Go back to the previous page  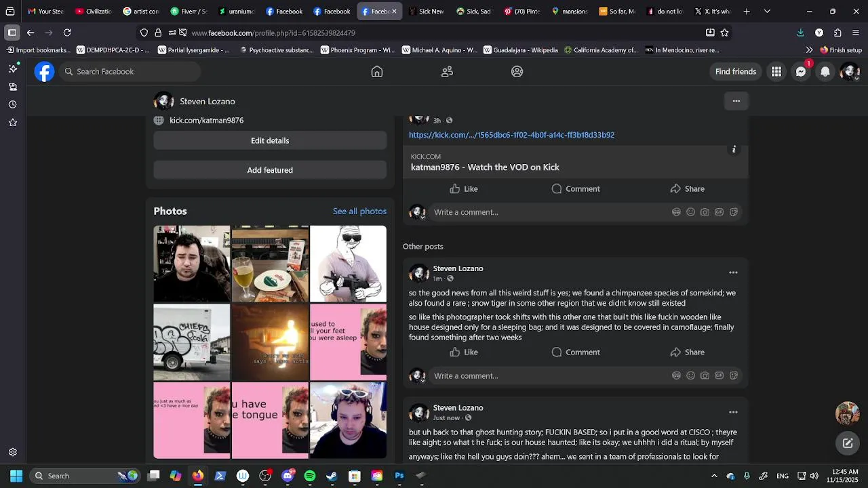pyautogui.click(x=31, y=33)
